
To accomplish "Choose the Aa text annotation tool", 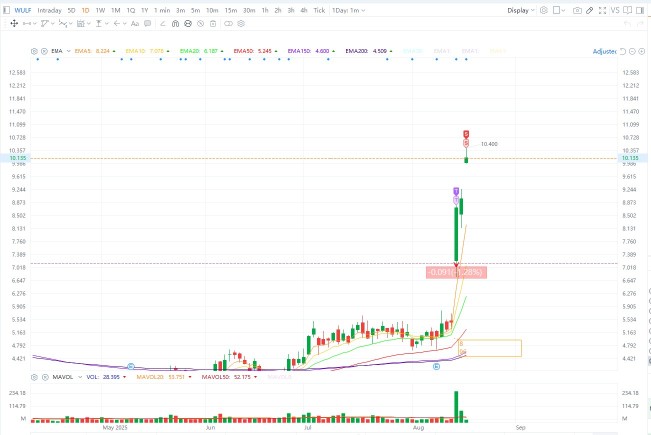I will point(135,24).
